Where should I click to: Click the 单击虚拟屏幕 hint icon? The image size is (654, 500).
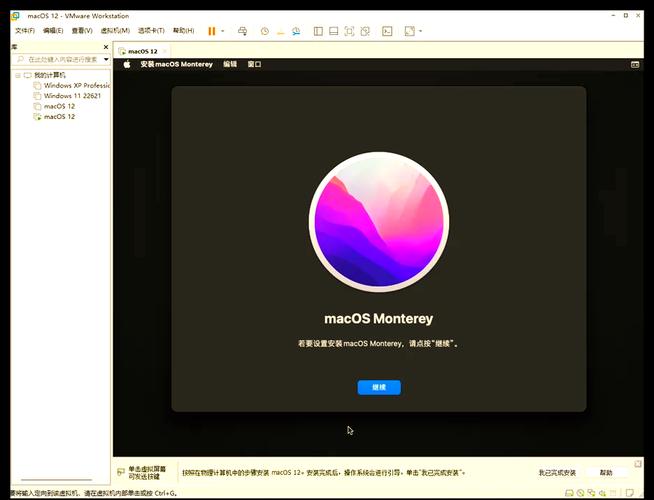click(x=121, y=472)
